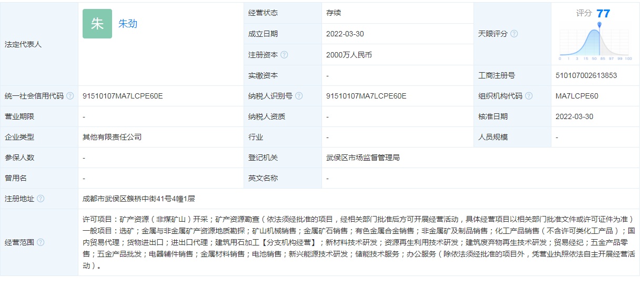Click the business scope description paragraph
The image size is (644, 285).
pos(358,242)
